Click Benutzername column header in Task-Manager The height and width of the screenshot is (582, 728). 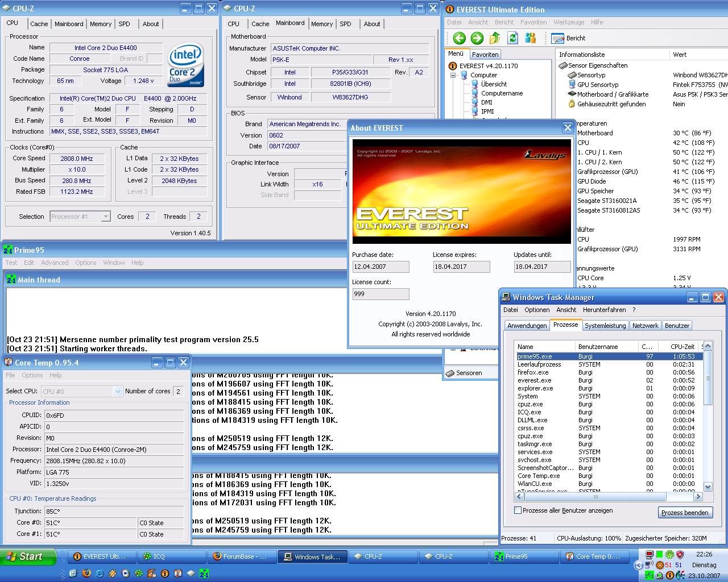click(x=606, y=346)
